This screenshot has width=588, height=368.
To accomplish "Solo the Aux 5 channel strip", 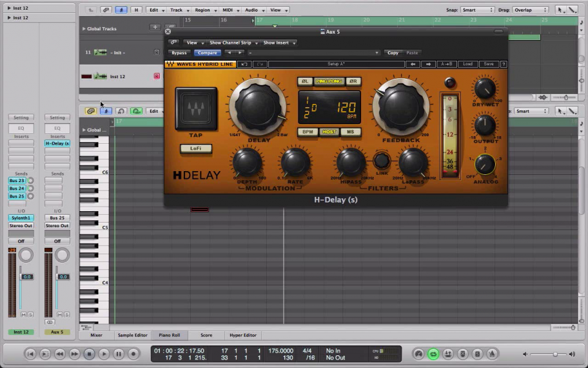I will (x=66, y=314).
